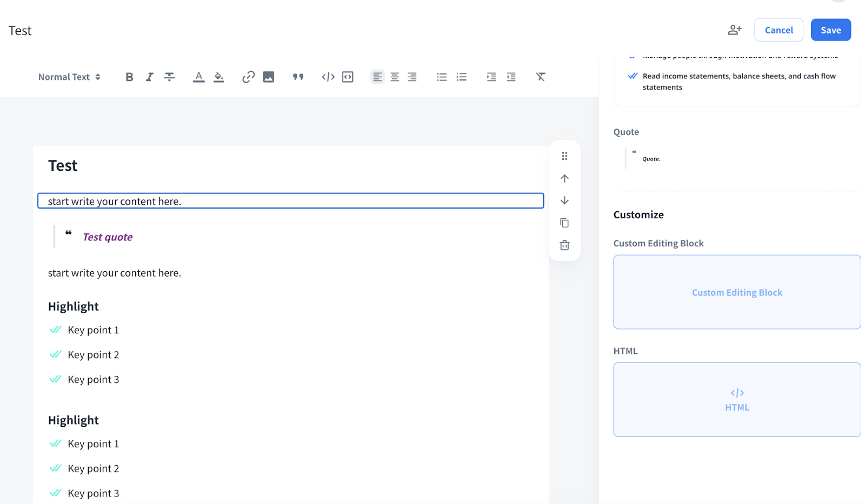Toggle numbered list
Image resolution: width=865 pixels, height=504 pixels.
461,77
